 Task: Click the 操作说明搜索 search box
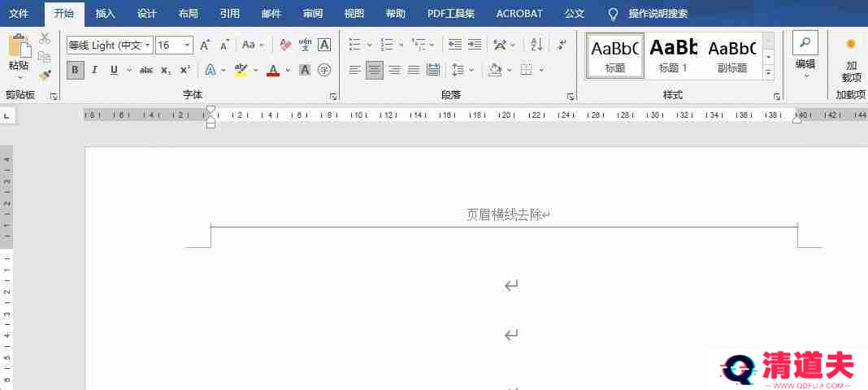pyautogui.click(x=658, y=14)
